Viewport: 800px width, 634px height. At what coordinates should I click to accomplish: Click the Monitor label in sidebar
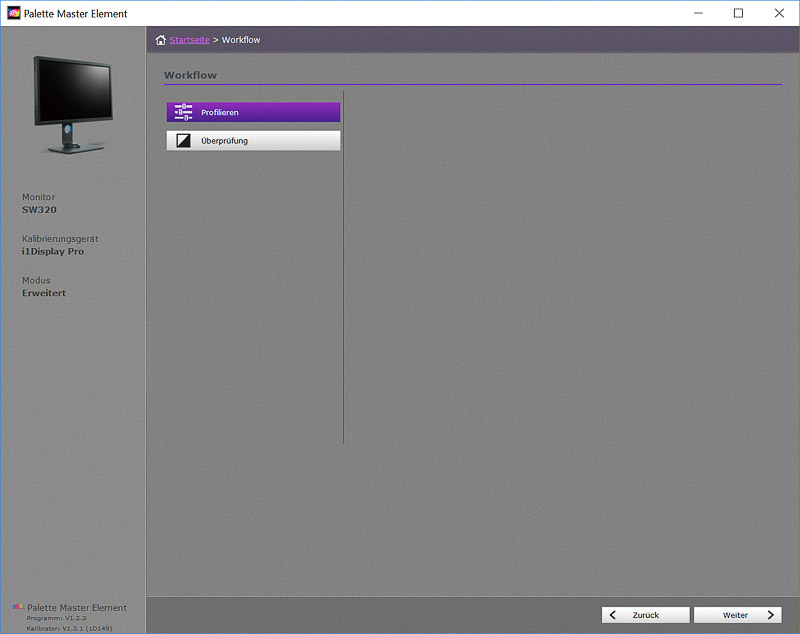(38, 197)
